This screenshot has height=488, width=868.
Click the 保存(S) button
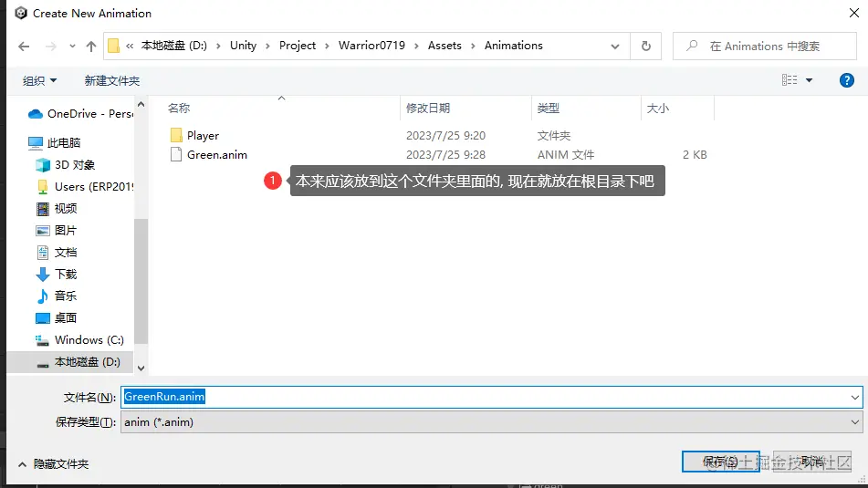[720, 462]
